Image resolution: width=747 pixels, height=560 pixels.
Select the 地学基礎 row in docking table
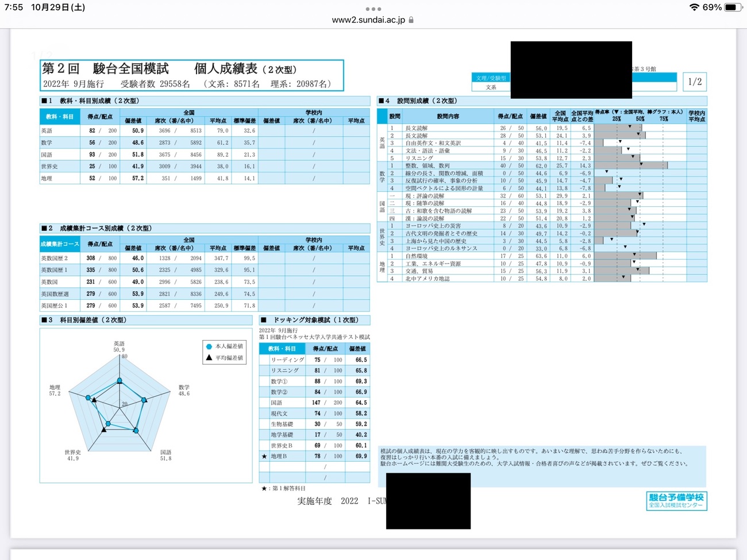(314, 435)
